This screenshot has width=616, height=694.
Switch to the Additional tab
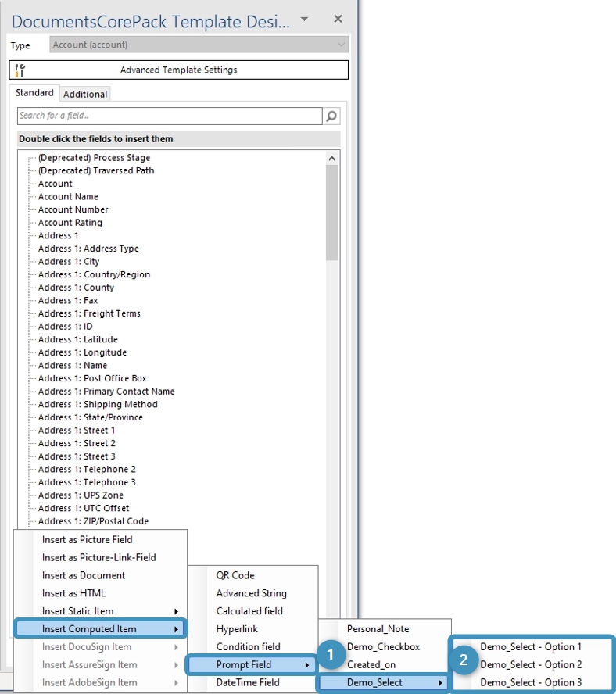(85, 94)
